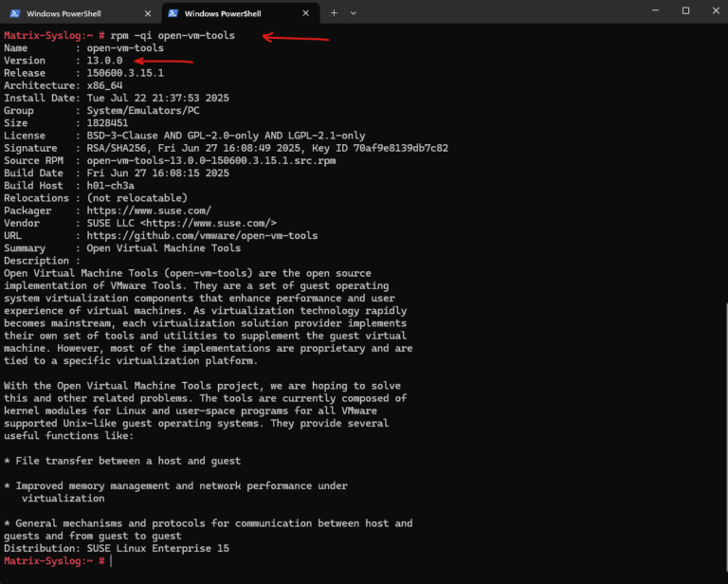The image size is (728, 584).
Task: Open a new tab with the plus icon
Action: [333, 13]
